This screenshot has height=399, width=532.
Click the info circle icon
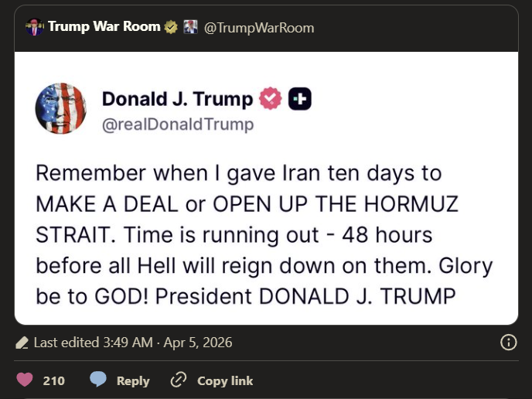(x=509, y=343)
